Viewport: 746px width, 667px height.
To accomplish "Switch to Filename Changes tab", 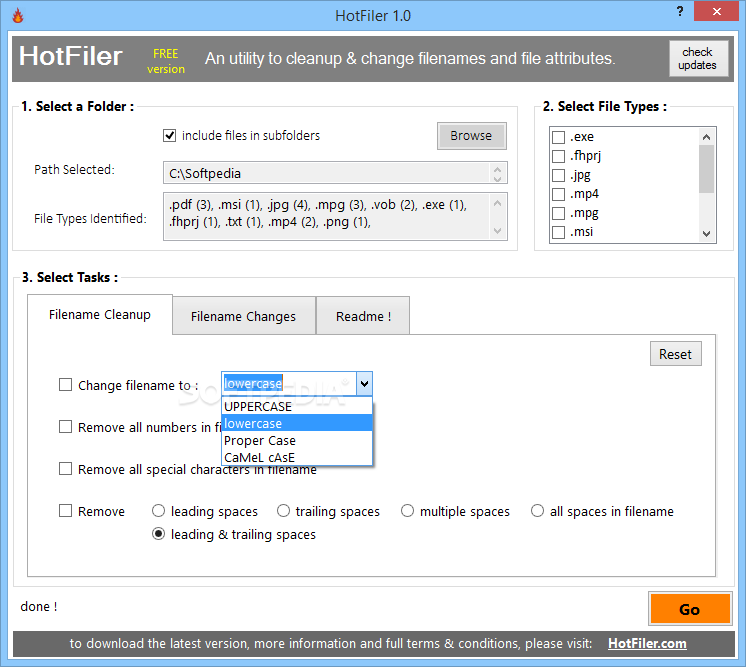I will click(244, 316).
